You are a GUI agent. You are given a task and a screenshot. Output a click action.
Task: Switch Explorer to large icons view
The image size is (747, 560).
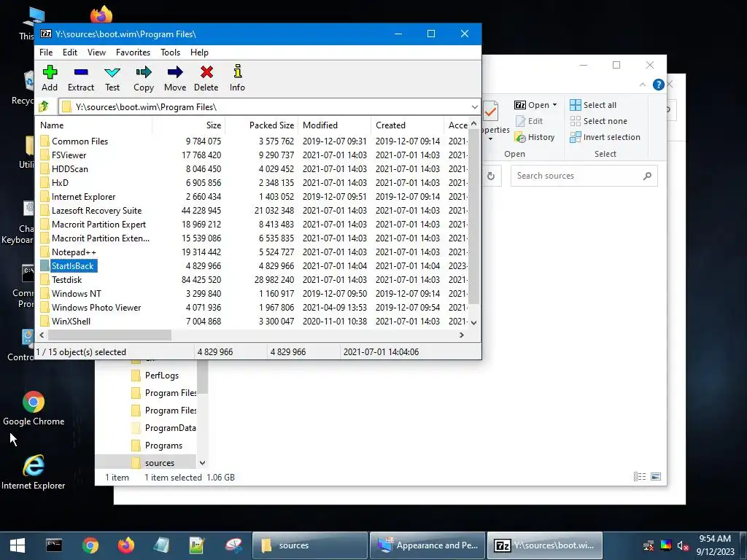tap(656, 477)
